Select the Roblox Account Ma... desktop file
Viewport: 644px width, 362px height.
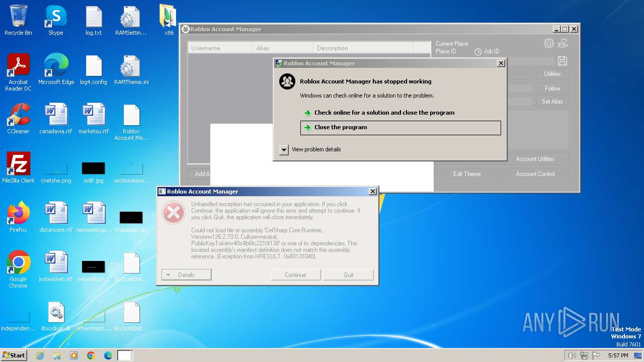(131, 122)
